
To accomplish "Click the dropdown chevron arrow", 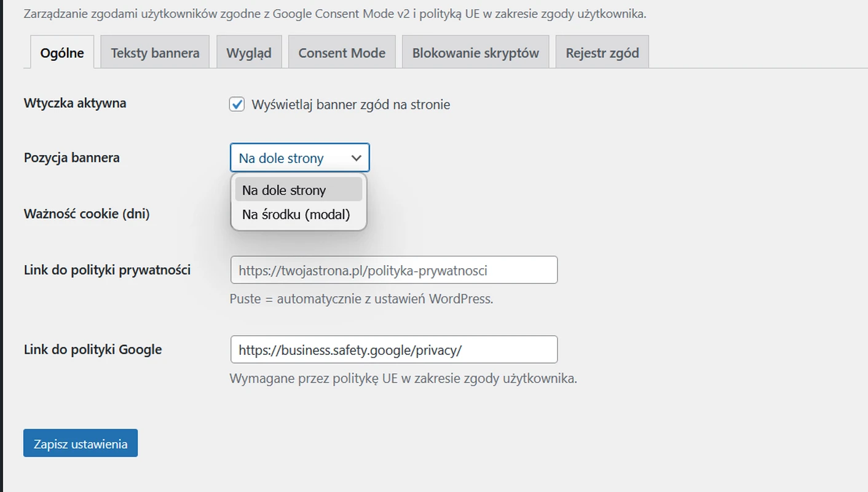I will point(357,158).
